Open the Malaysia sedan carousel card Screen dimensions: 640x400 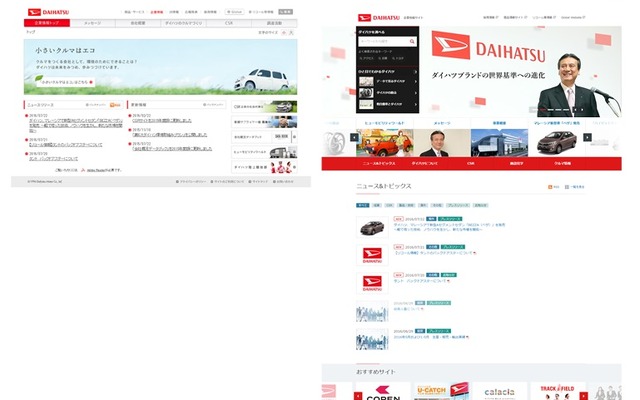click(x=556, y=138)
